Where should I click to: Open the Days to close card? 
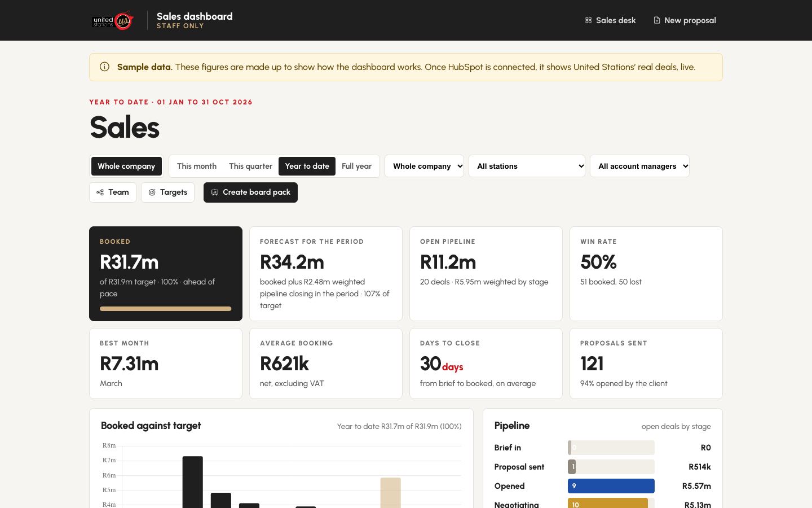tap(486, 364)
